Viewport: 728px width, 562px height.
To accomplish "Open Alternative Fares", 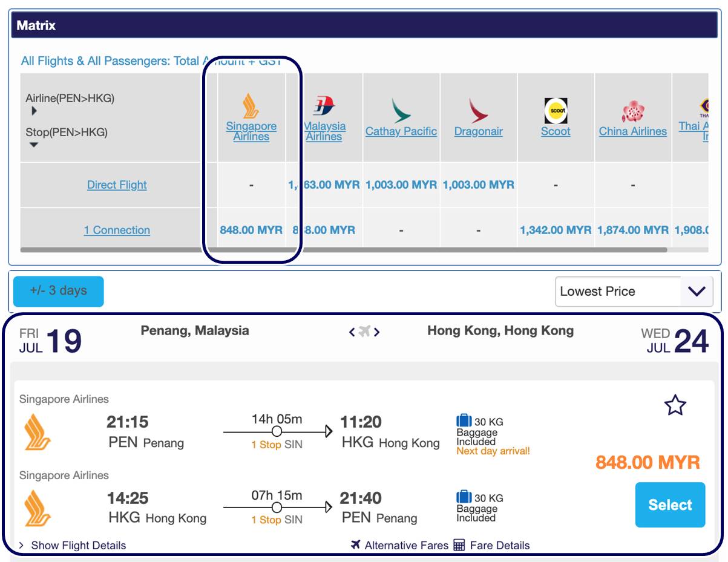I will (x=407, y=545).
